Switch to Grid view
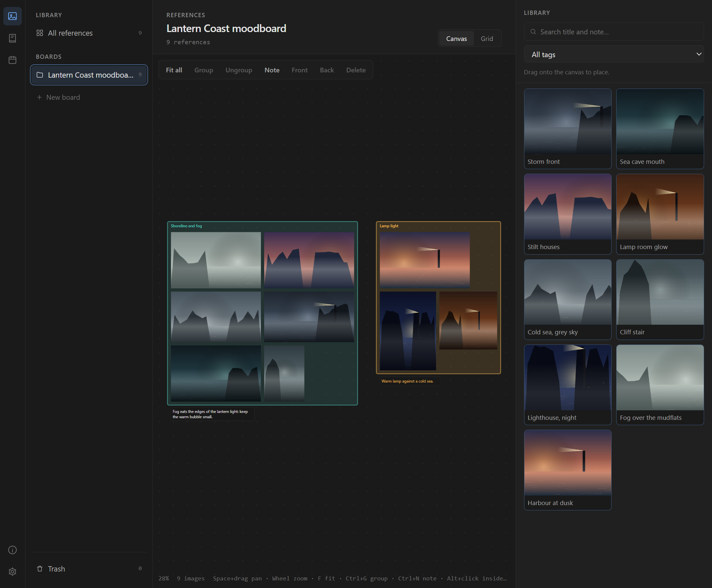Screen dimensions: 712x588 click(x=486, y=39)
